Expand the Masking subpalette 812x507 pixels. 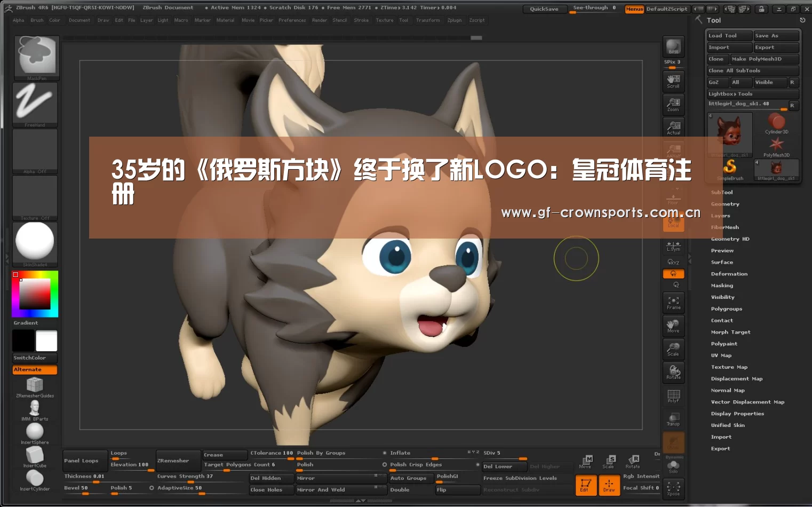coord(722,286)
